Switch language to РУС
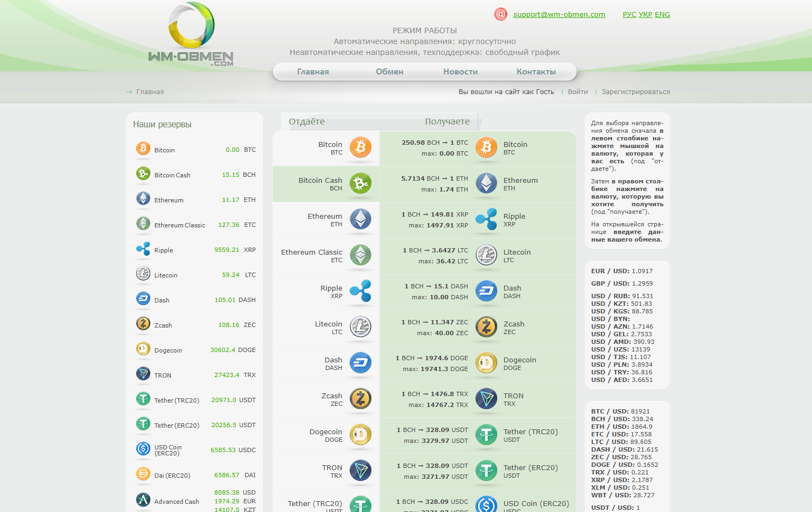This screenshot has width=812, height=512. (629, 15)
